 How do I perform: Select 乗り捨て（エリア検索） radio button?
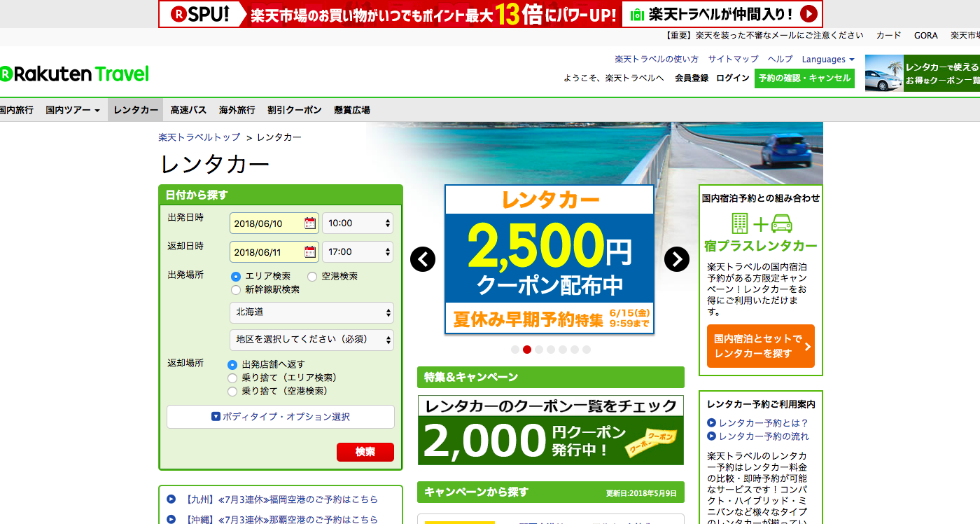(232, 378)
